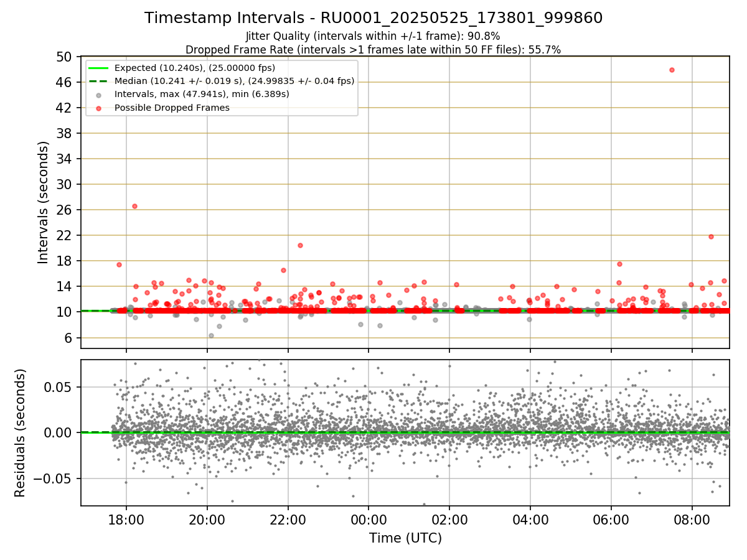Click the red point near 20.5 seconds at 22:20
This screenshot has height=560, width=747.
click(x=300, y=245)
